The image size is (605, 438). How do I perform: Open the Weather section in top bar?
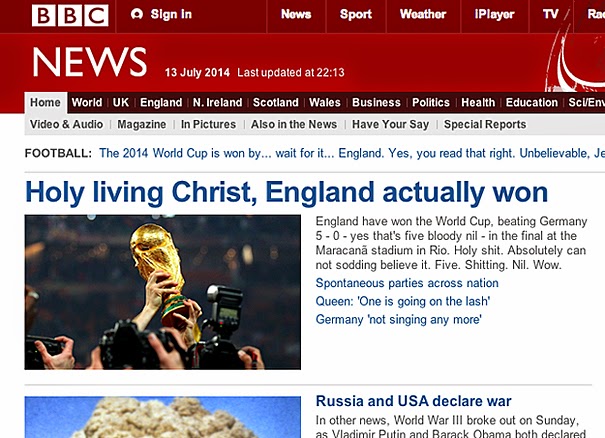click(423, 14)
